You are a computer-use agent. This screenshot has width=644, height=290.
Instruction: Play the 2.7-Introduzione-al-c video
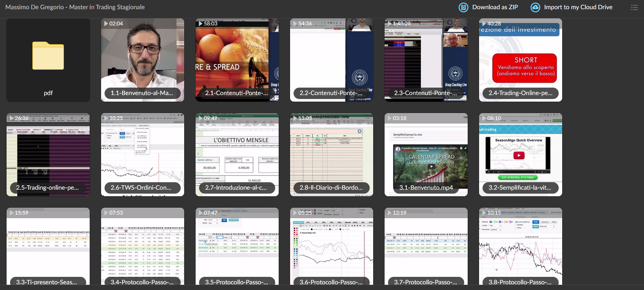point(237,155)
